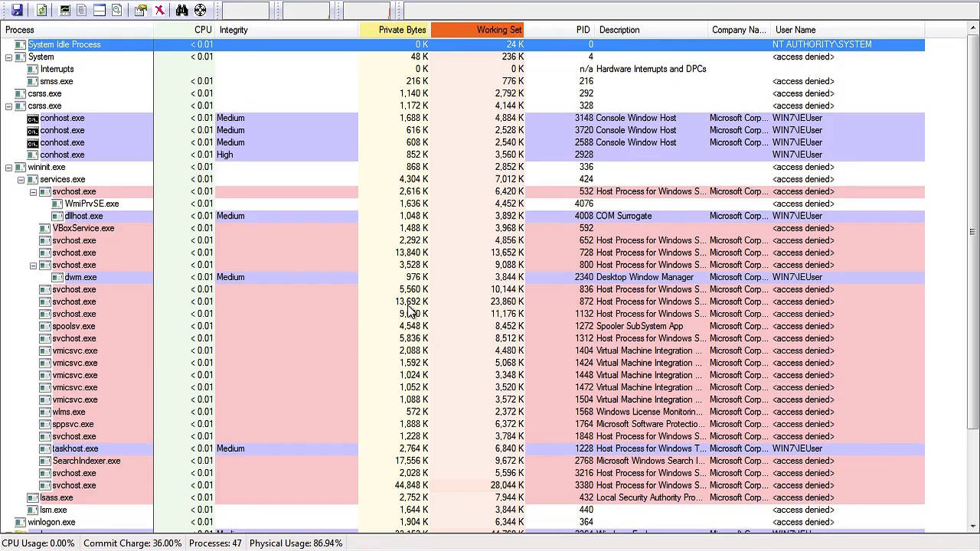Sort by the Process column header
The width and height of the screenshot is (980, 551).
click(x=77, y=30)
